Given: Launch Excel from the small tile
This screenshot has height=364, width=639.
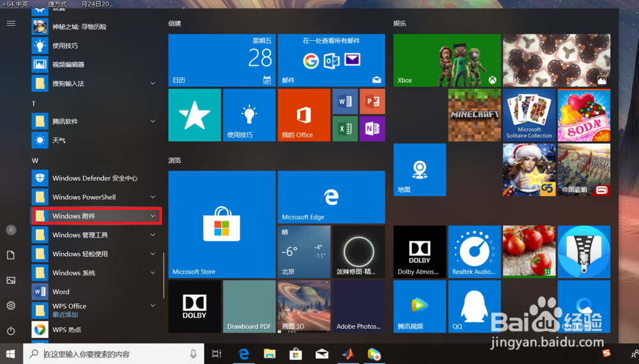Looking at the screenshot, I should click(x=345, y=128).
